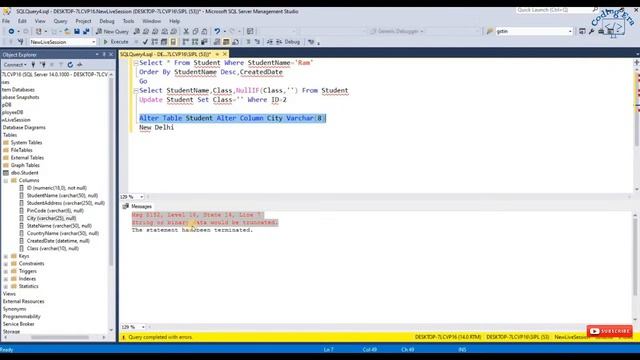
Task: Toggle Include Actual Execution Plan
Action: [x=186, y=42]
